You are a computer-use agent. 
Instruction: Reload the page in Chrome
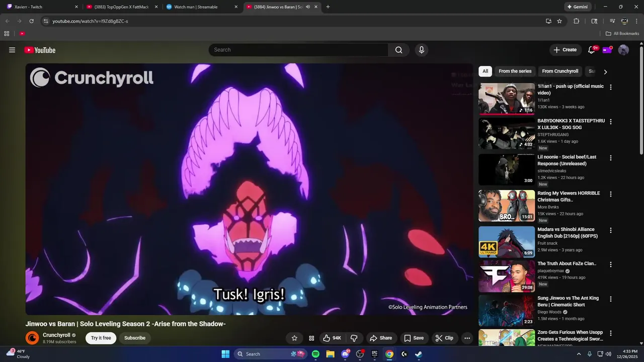(x=31, y=21)
